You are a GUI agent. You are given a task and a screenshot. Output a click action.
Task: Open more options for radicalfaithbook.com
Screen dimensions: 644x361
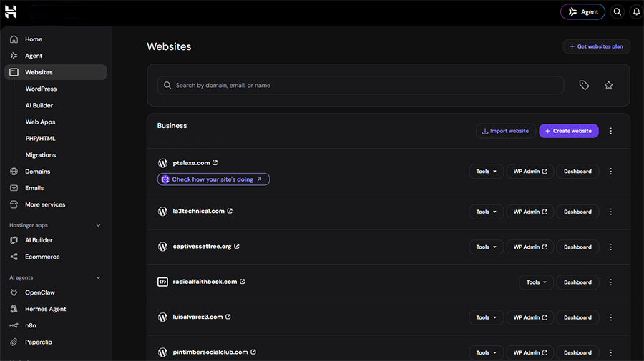click(611, 282)
